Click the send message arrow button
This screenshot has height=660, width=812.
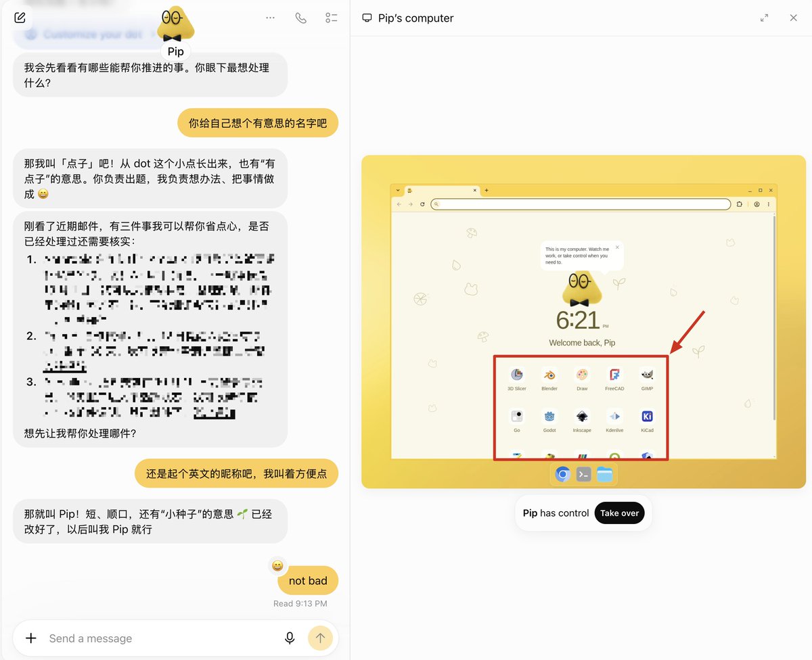pyautogui.click(x=320, y=638)
